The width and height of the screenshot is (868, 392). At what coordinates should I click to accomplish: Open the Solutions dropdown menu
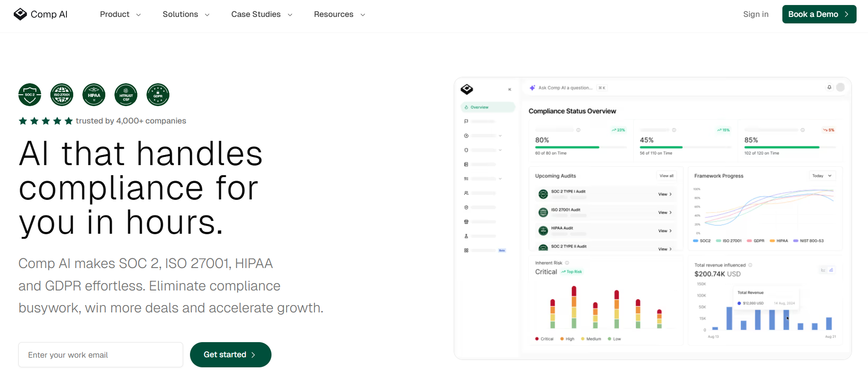click(x=186, y=14)
